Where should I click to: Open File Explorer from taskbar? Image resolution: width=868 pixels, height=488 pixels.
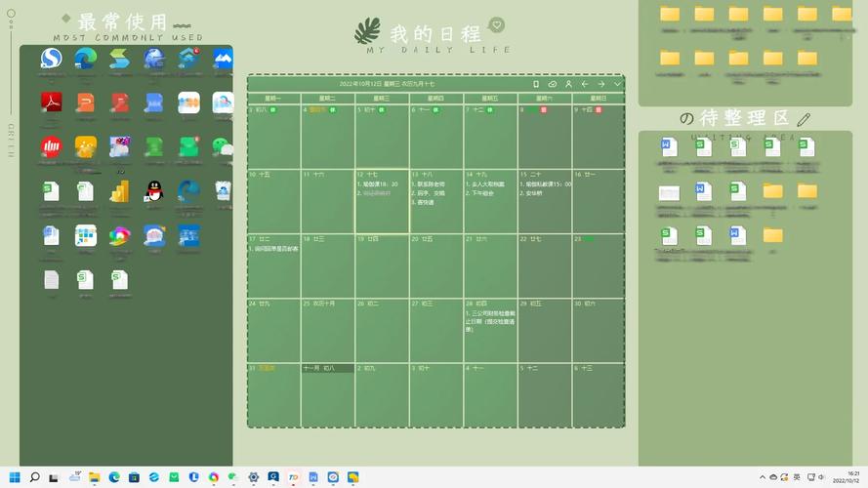click(x=94, y=477)
